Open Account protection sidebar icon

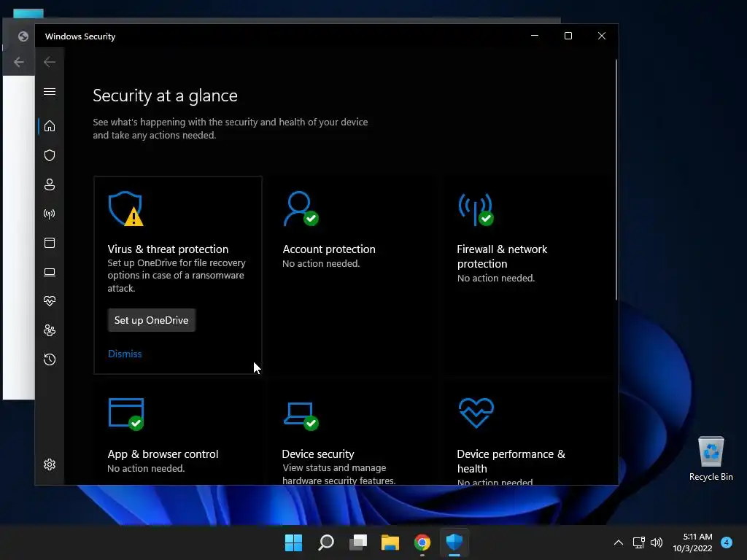(x=50, y=184)
